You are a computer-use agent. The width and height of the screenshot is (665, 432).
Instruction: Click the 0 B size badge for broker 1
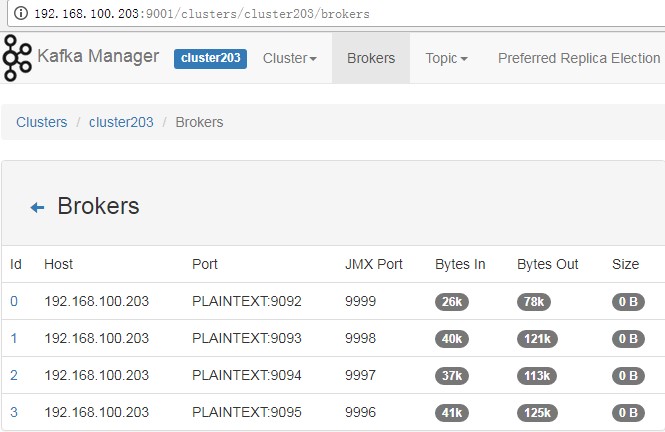pos(628,339)
